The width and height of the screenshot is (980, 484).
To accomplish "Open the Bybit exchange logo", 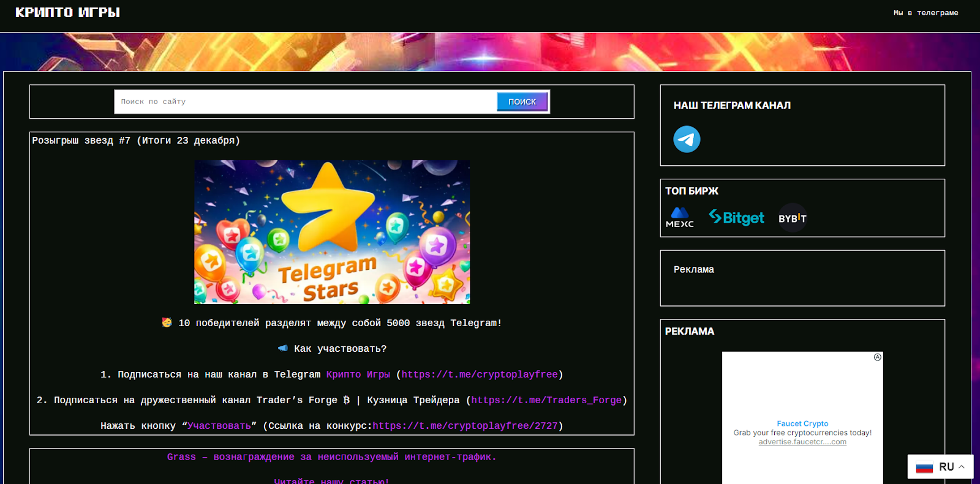I will click(793, 218).
